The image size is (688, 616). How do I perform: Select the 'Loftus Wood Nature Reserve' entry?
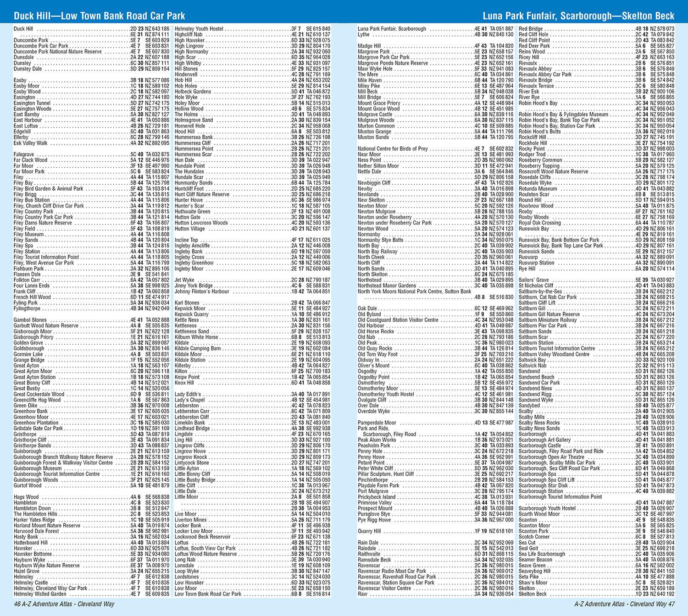click(x=252, y=554)
